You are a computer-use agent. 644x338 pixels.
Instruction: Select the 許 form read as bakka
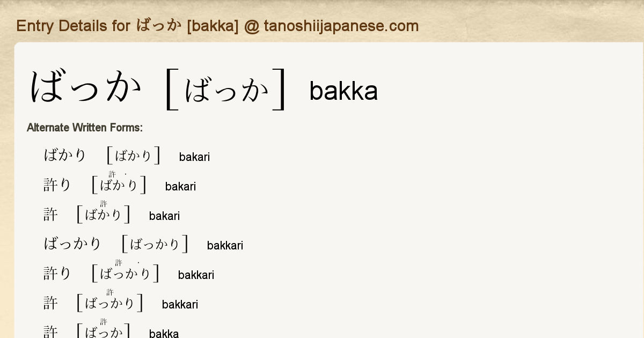tap(50, 332)
